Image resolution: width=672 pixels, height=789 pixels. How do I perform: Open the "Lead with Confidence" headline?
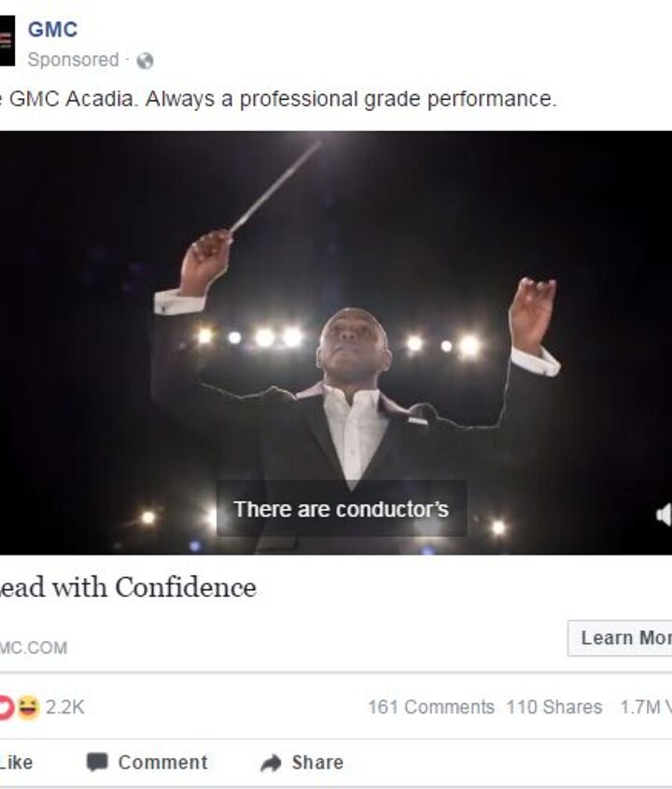point(128,587)
